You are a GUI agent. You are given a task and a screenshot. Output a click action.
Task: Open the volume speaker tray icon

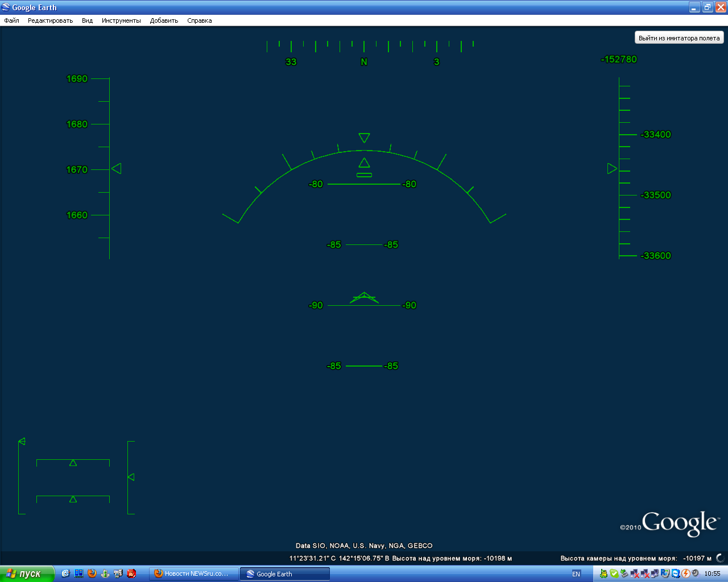point(696,573)
